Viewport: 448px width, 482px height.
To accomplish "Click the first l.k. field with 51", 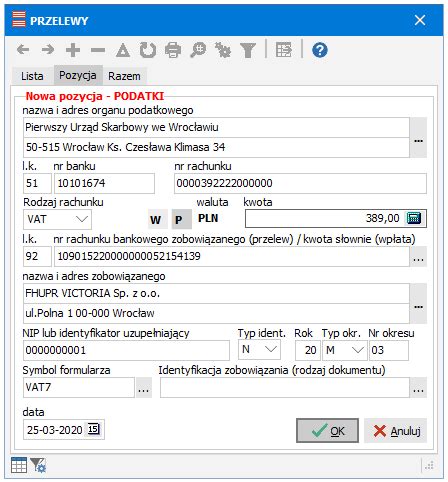I will 37,183.
